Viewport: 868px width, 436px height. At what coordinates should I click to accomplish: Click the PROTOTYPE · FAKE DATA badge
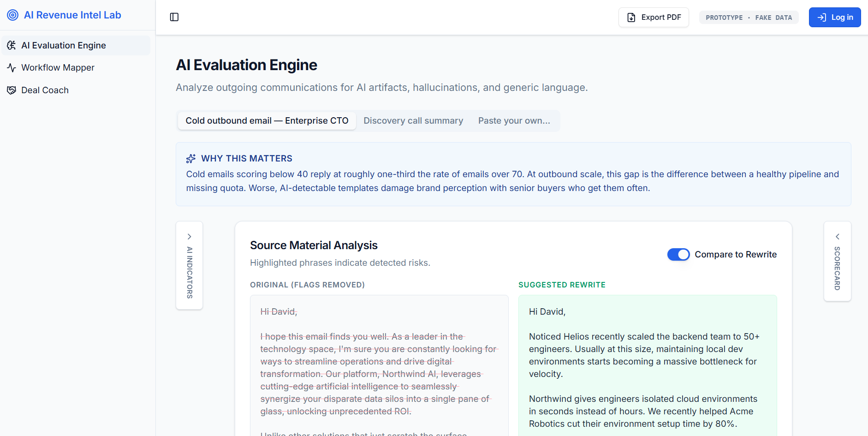[x=749, y=18]
